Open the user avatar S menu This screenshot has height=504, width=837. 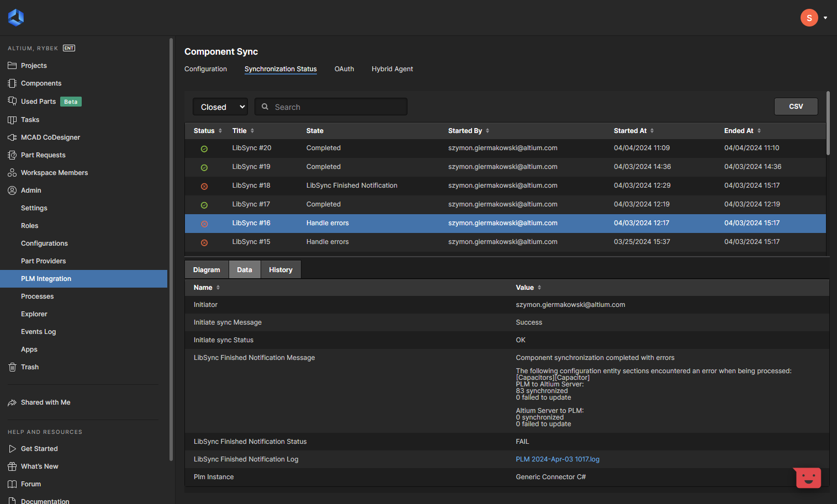pyautogui.click(x=809, y=18)
